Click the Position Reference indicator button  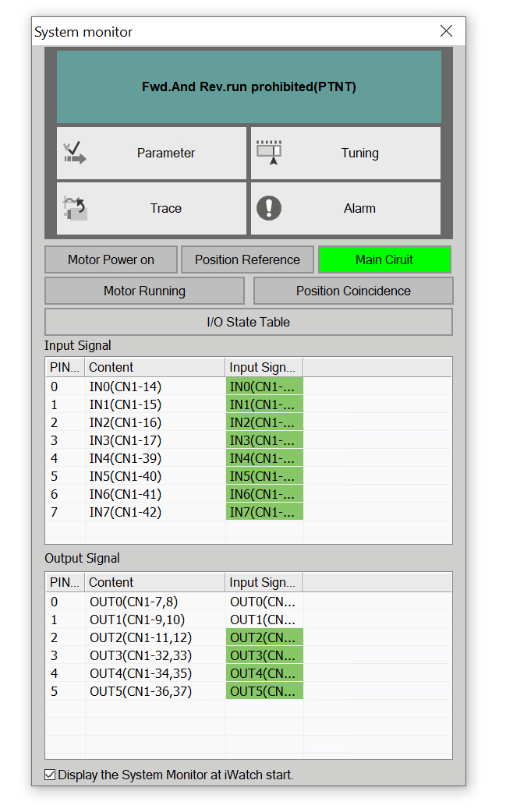[x=247, y=259]
